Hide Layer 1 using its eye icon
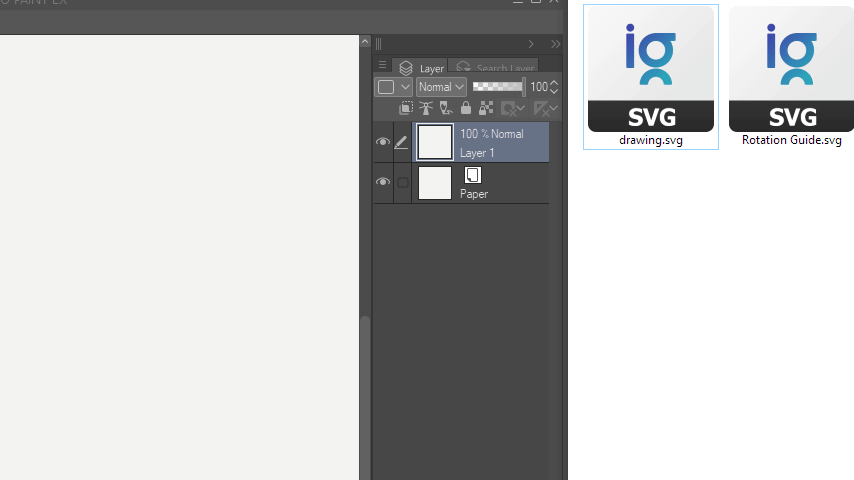854x480 pixels. 383,143
